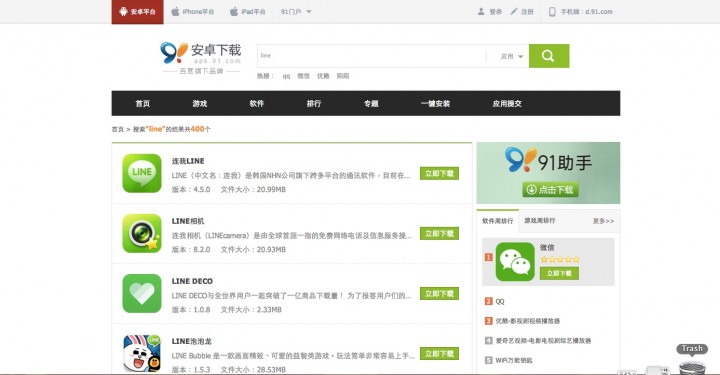Screen dimensions: 720x375
Task: Expand the 91门户 dropdown
Action: tap(296, 11)
